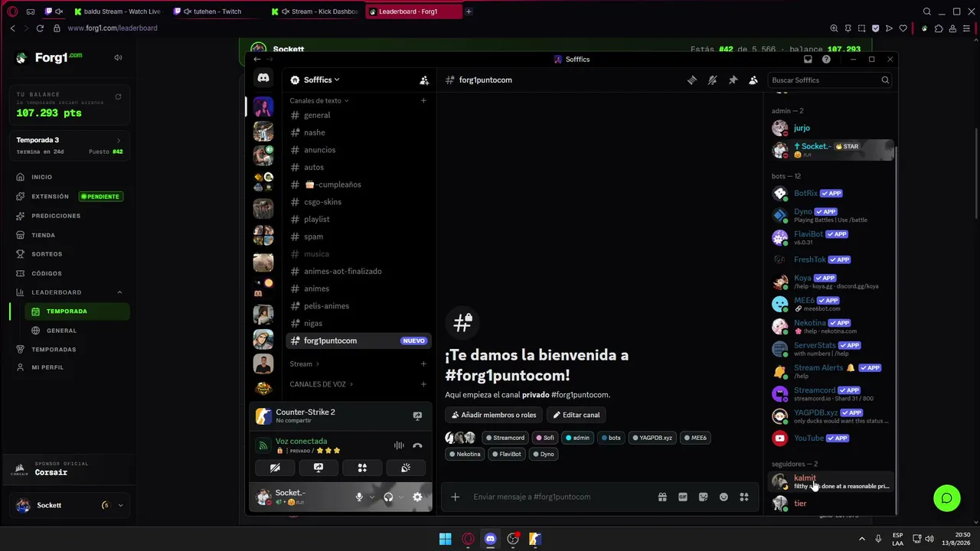The height and width of the screenshot is (551, 980).
Task: Disconnect from the voice channel
Action: pos(417,445)
